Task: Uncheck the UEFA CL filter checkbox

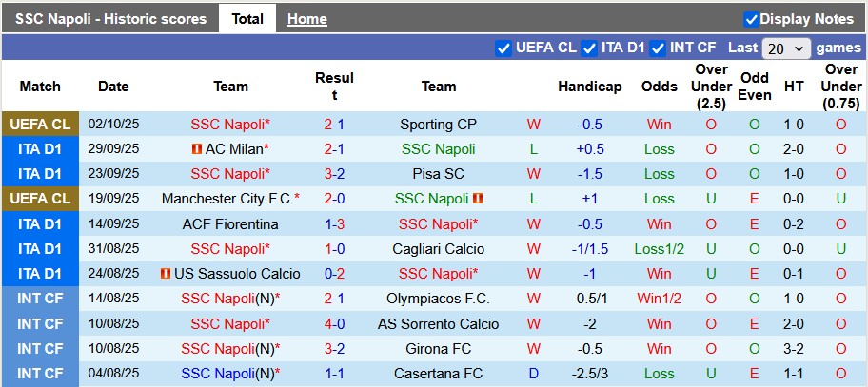Action: [x=503, y=48]
